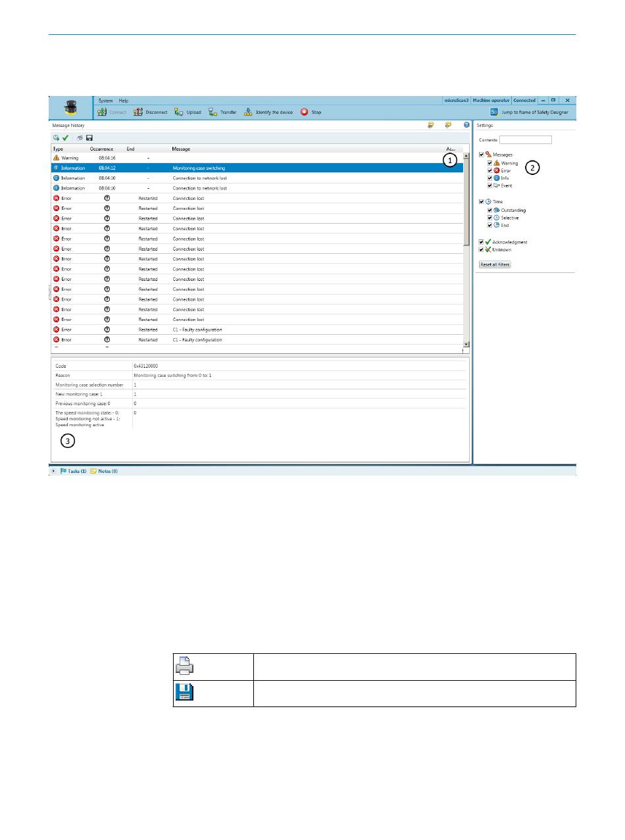Click the green checkmark acknowledge icon in toolbar
The width and height of the screenshot is (625, 840).
[66, 138]
